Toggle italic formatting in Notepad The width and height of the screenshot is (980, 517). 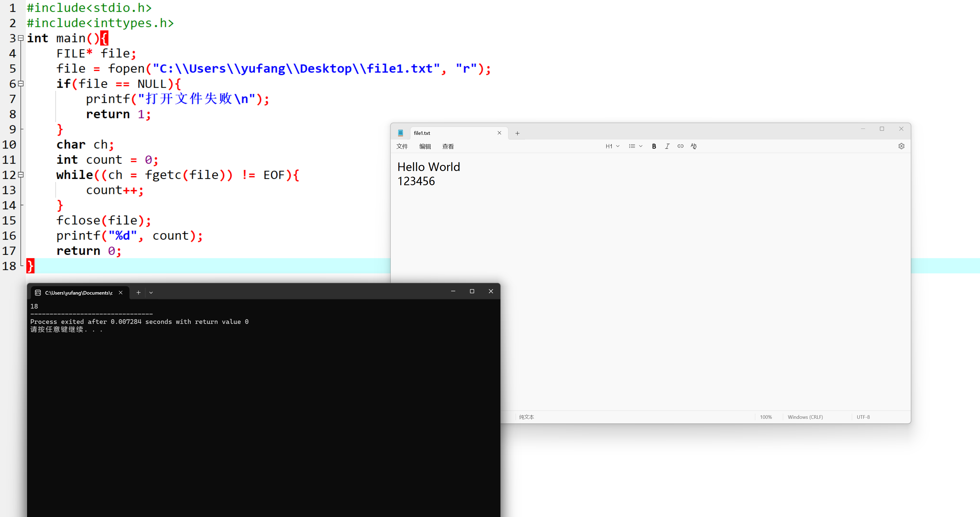(x=667, y=146)
